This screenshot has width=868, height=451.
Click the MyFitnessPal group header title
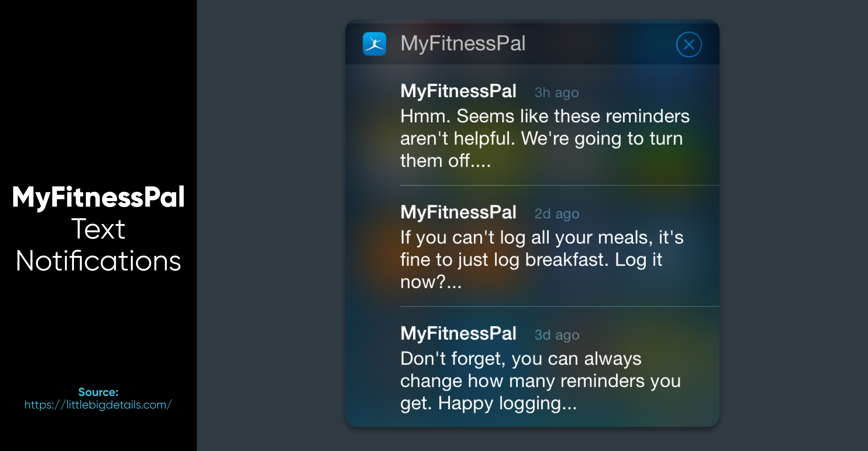463,44
